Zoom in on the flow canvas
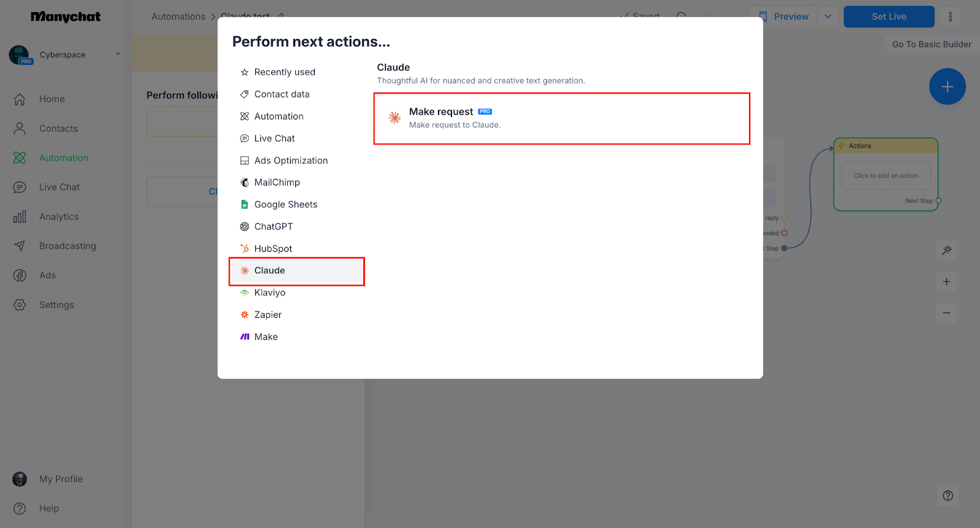Image resolution: width=980 pixels, height=528 pixels. pyautogui.click(x=946, y=282)
